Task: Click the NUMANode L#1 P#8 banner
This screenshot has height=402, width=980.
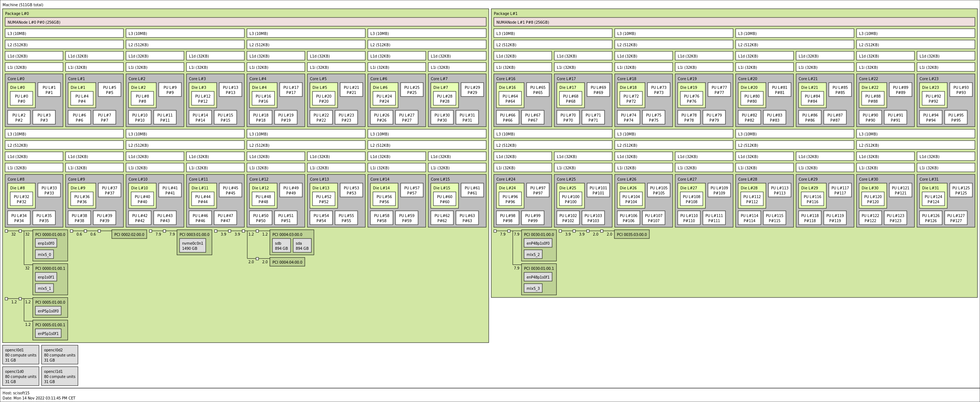Action: click(522, 22)
